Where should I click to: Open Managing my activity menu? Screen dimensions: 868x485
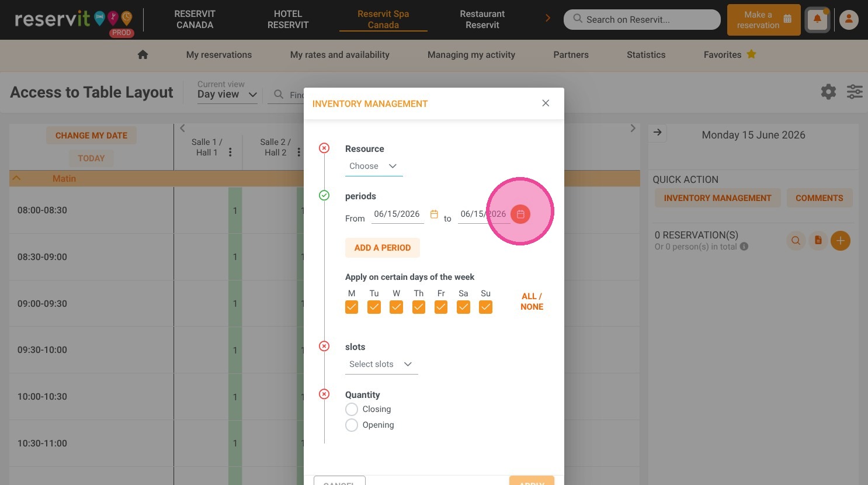(471, 54)
